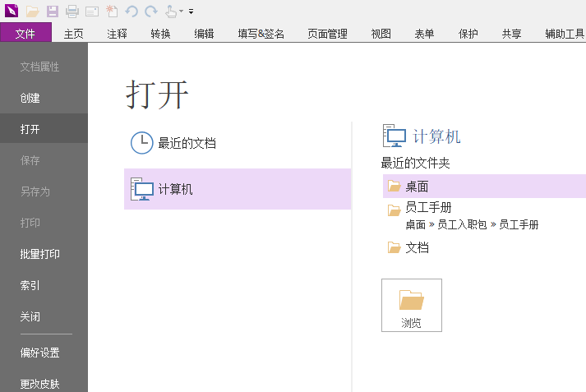Click the folder icon beside 桌面
The width and height of the screenshot is (586, 392).
pyautogui.click(x=394, y=186)
